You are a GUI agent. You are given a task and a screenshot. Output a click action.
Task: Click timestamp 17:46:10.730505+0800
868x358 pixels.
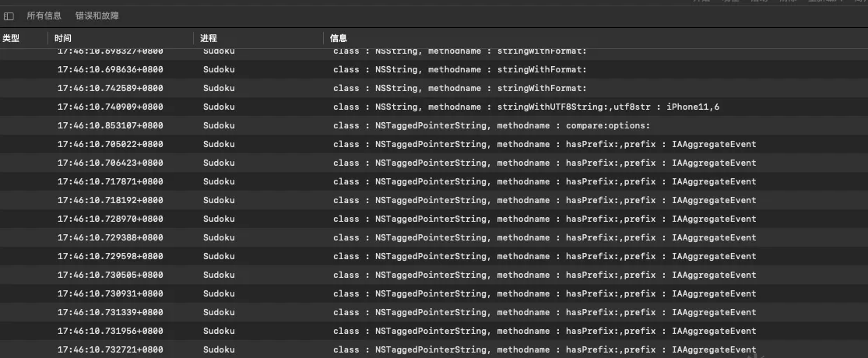(111, 275)
